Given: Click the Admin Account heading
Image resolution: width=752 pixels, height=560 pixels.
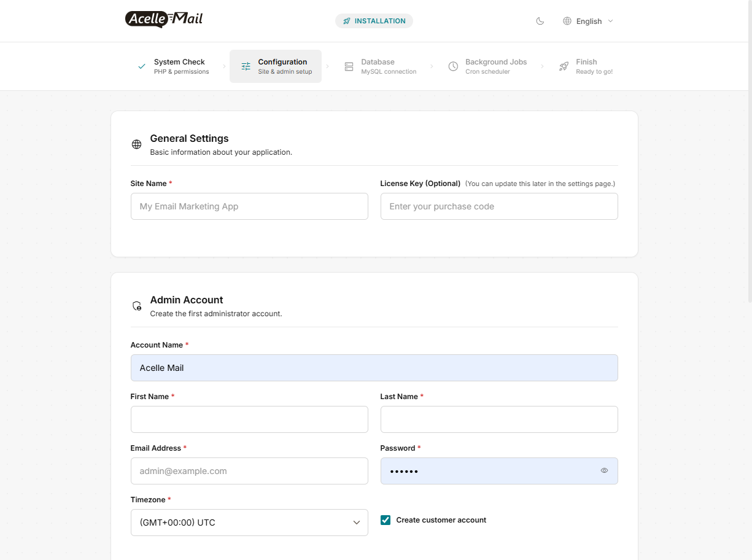Looking at the screenshot, I should 187,300.
